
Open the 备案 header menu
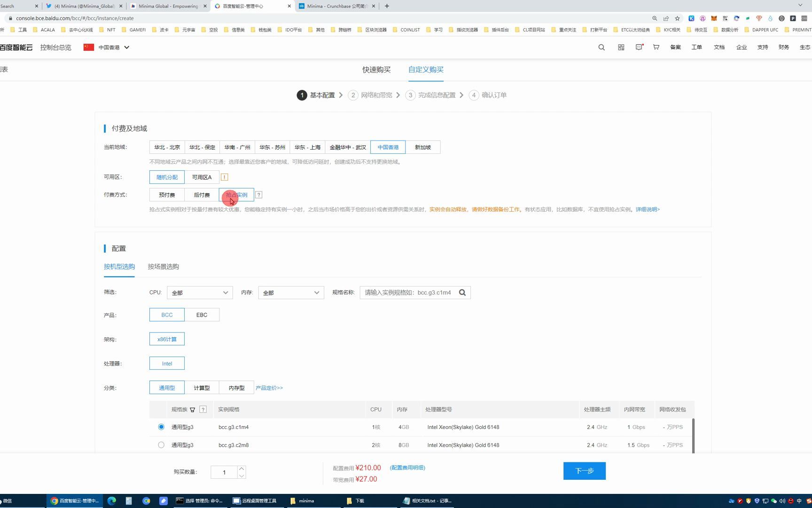(675, 48)
